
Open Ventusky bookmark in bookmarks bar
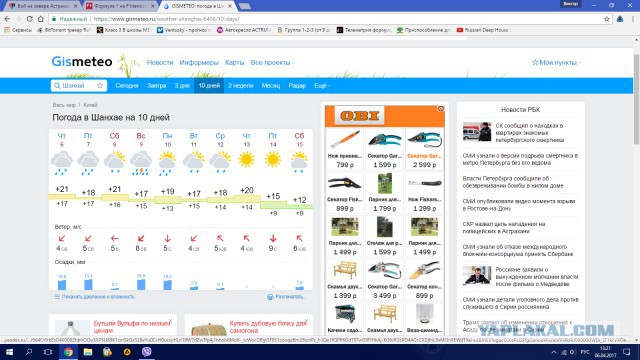point(184,30)
